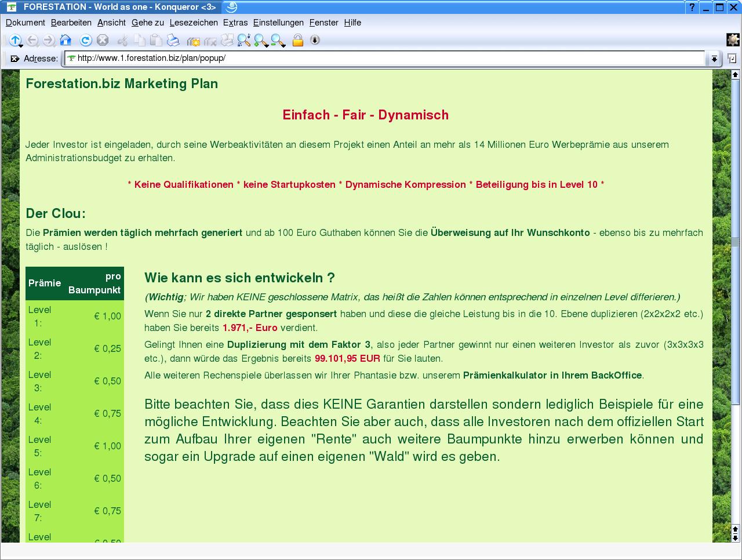The height and width of the screenshot is (560, 742).
Task: Click red text Keine Qualifikationen
Action: 184,184
